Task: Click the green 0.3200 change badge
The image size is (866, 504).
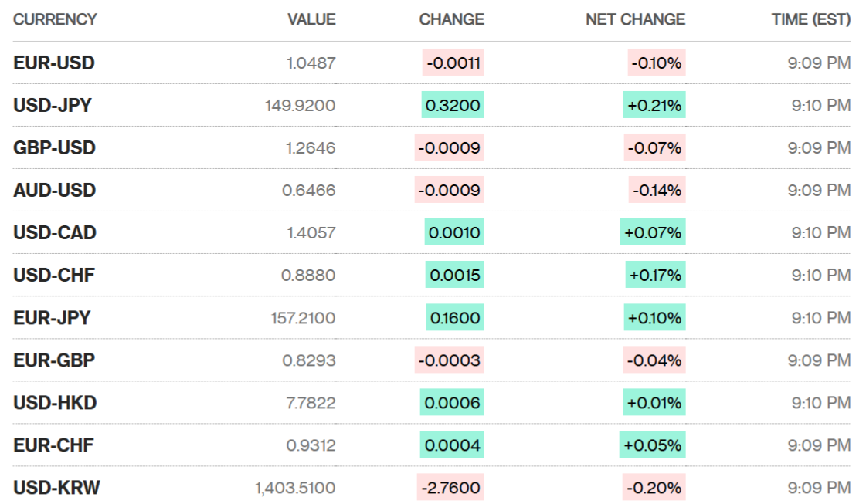Action: point(453,106)
